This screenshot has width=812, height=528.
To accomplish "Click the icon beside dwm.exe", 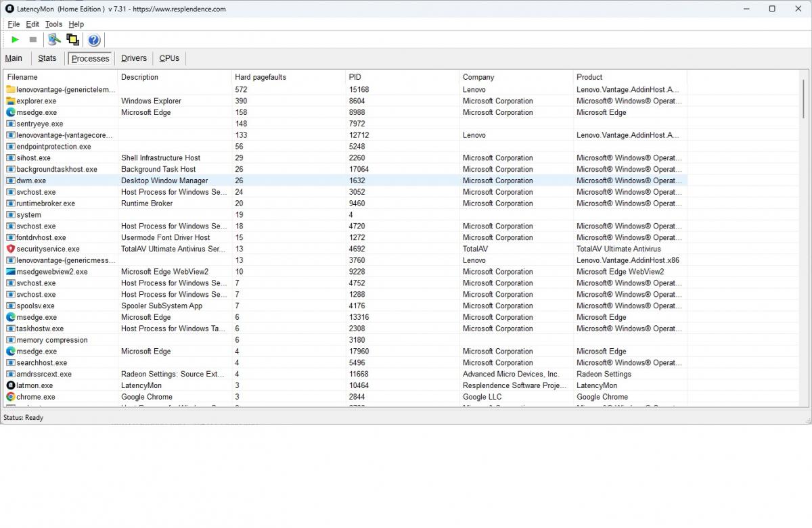I will click(x=11, y=181).
